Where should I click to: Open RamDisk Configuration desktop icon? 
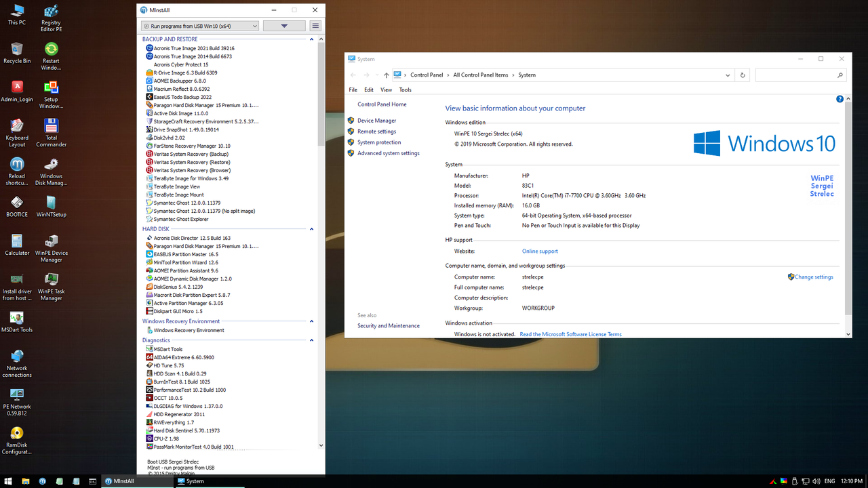(17, 441)
